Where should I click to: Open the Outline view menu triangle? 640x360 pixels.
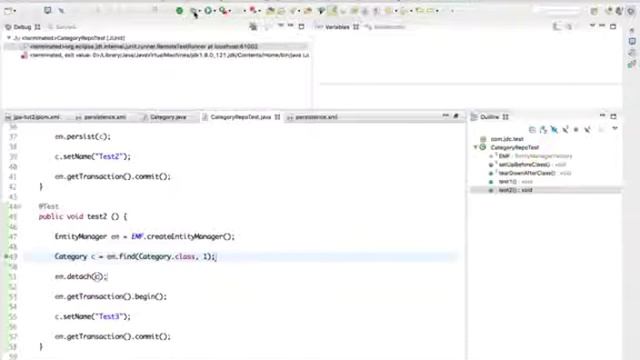[x=614, y=129]
